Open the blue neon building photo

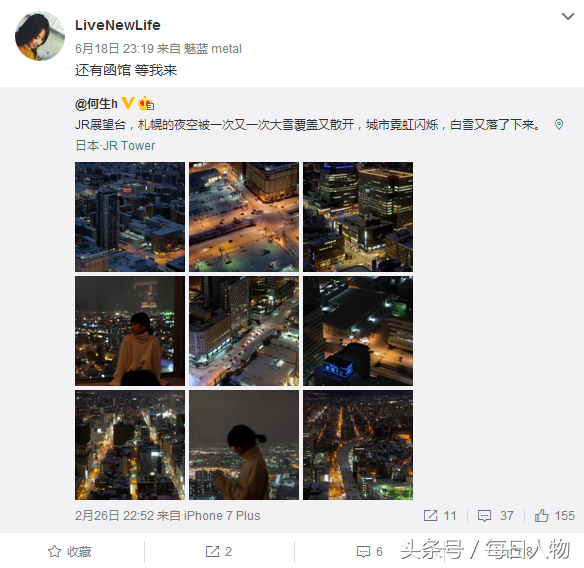coord(358,331)
